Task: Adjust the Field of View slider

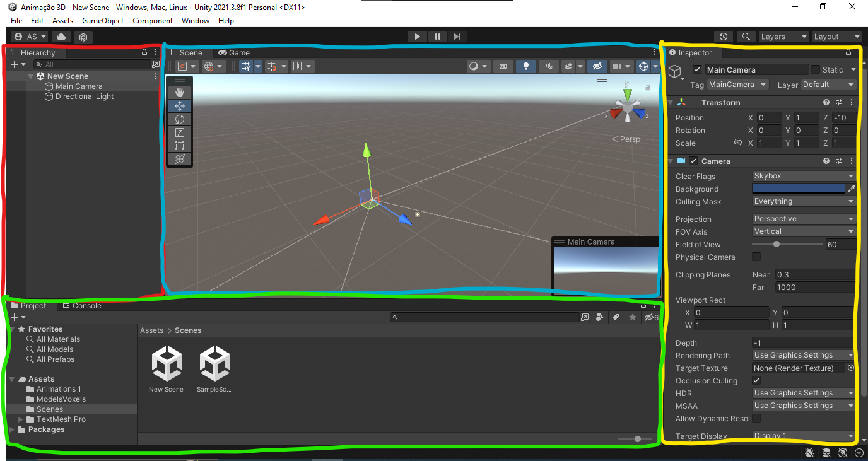Action: click(787, 244)
